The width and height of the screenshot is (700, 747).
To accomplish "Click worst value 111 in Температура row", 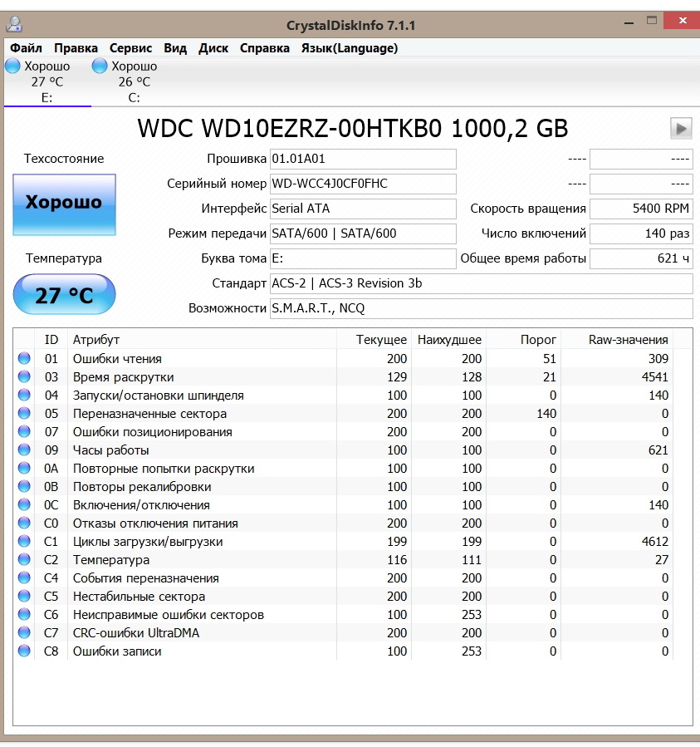I will click(x=472, y=560).
